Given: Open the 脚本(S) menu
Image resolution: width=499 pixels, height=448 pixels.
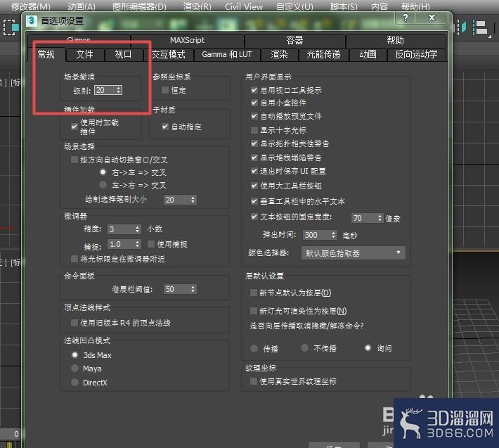Looking at the screenshot, I should [344, 6].
